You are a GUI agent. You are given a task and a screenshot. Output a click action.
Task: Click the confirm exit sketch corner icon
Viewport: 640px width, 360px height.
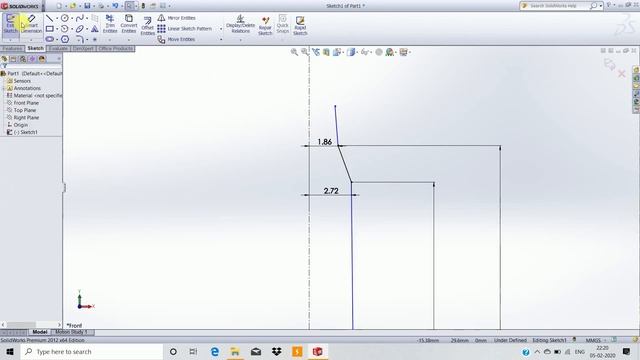[609, 64]
